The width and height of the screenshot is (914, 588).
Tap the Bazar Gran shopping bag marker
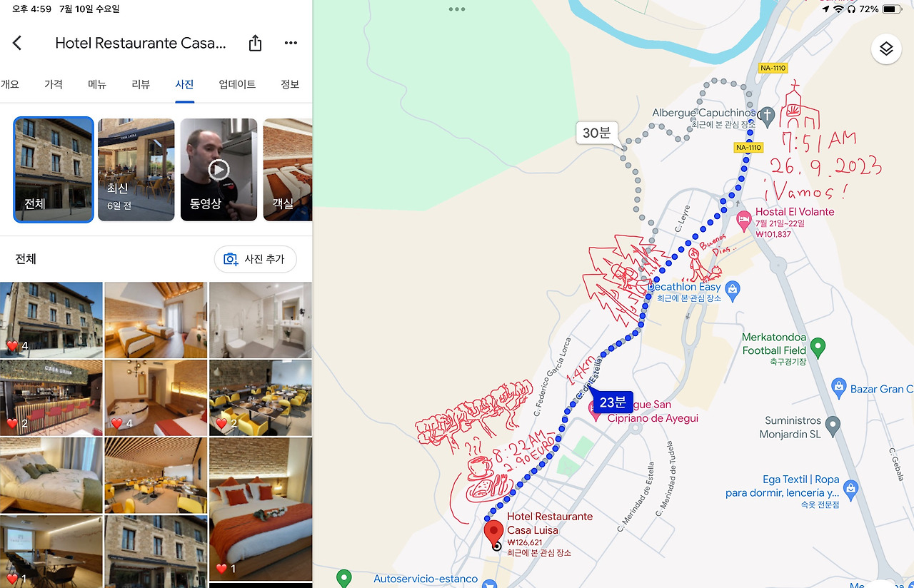point(840,389)
